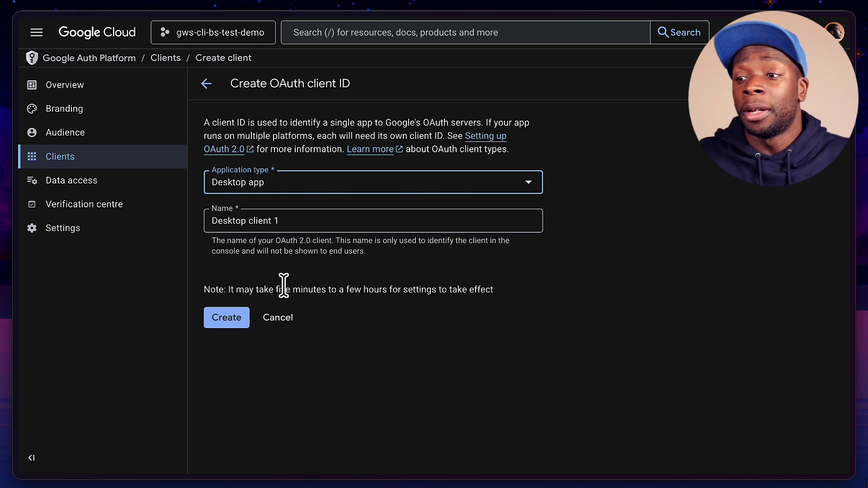The image size is (868, 488).
Task: Open Data access via its sidebar icon
Action: [x=32, y=180]
